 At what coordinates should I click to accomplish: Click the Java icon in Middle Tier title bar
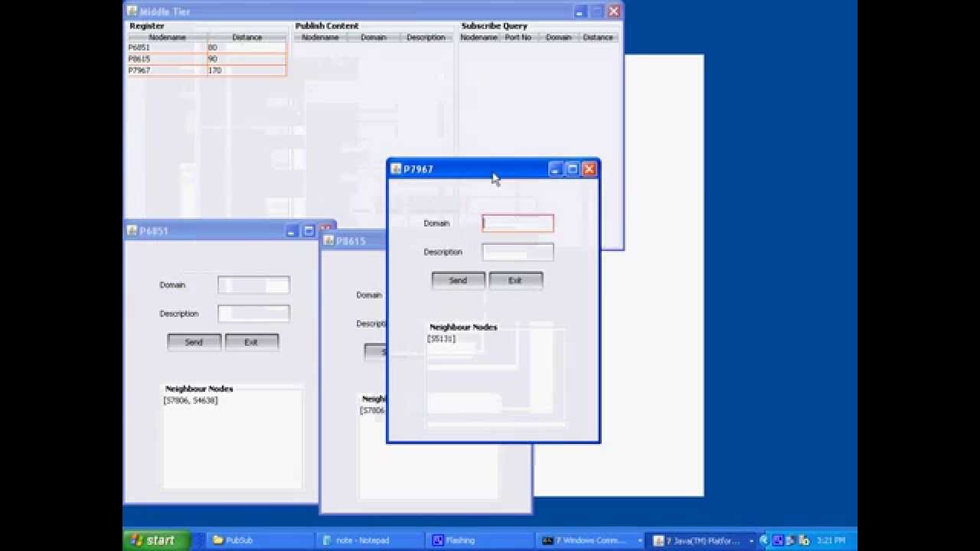(132, 11)
